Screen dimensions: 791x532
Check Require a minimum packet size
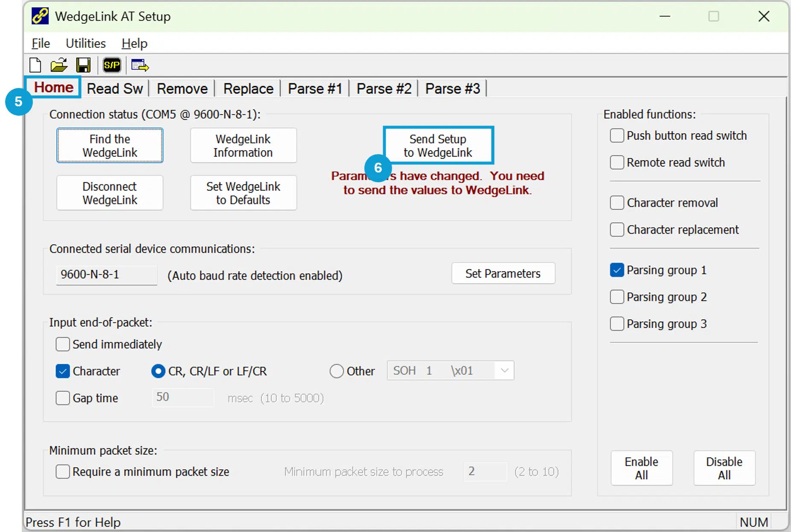[x=63, y=472]
